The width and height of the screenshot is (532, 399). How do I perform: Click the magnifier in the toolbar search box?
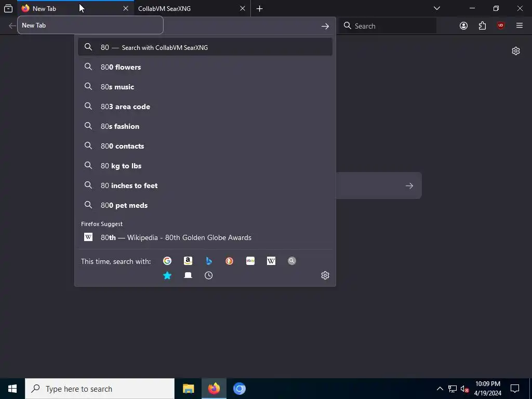click(x=347, y=26)
